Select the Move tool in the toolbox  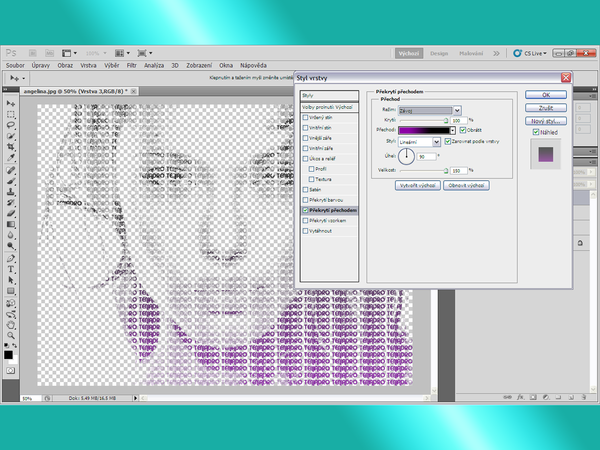(9, 103)
